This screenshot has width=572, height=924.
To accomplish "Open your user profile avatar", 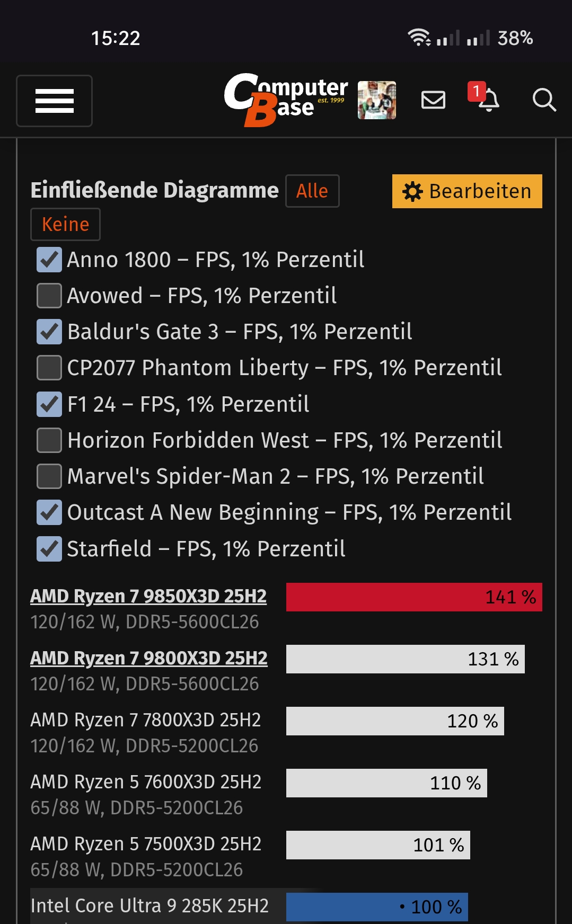I will 376,101.
